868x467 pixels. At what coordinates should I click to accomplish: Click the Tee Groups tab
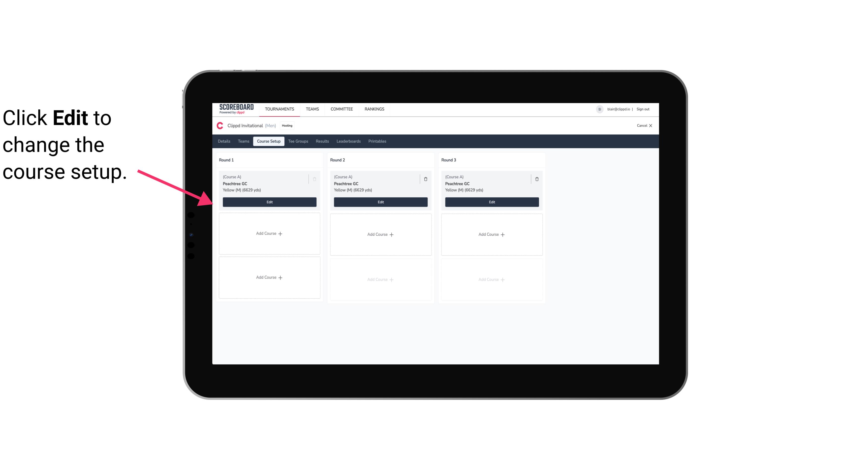(x=298, y=141)
